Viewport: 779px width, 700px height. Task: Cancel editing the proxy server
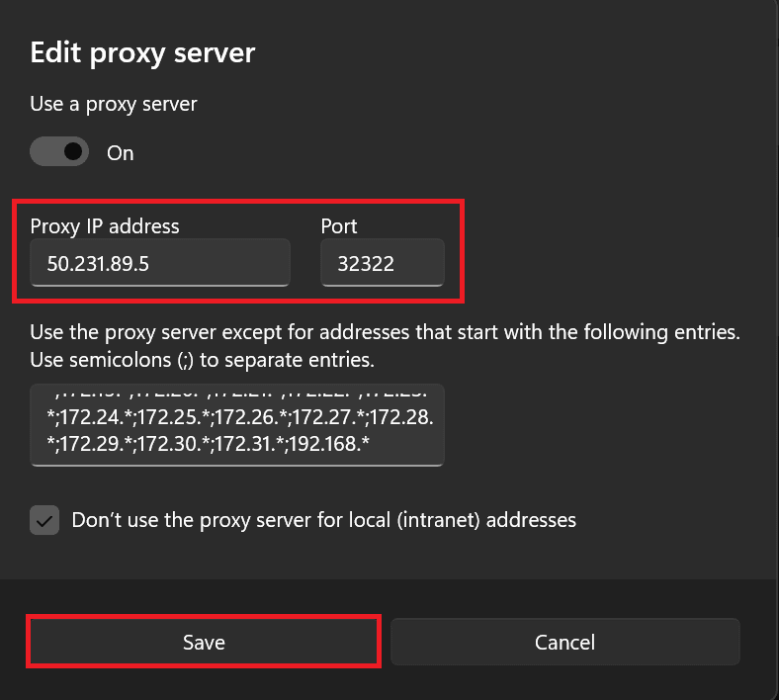point(564,642)
